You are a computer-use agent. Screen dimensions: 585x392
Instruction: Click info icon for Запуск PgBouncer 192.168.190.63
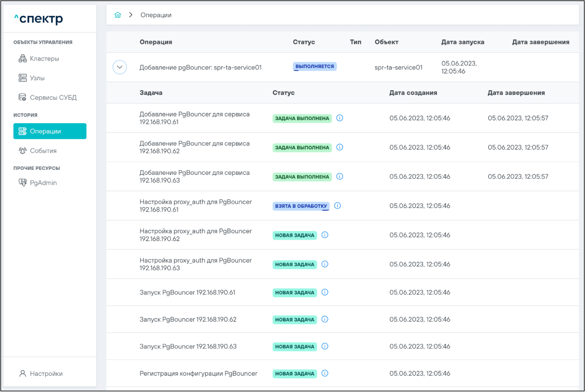point(325,347)
